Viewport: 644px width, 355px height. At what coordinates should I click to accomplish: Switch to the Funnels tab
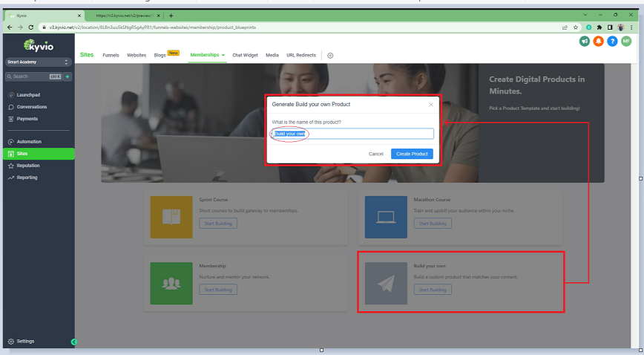pos(111,55)
